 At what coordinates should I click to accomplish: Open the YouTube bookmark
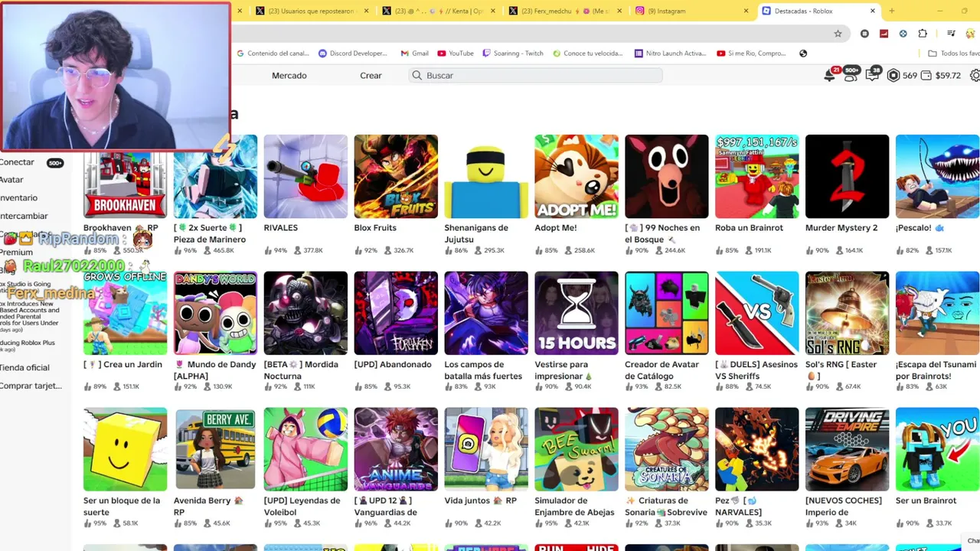point(456,54)
